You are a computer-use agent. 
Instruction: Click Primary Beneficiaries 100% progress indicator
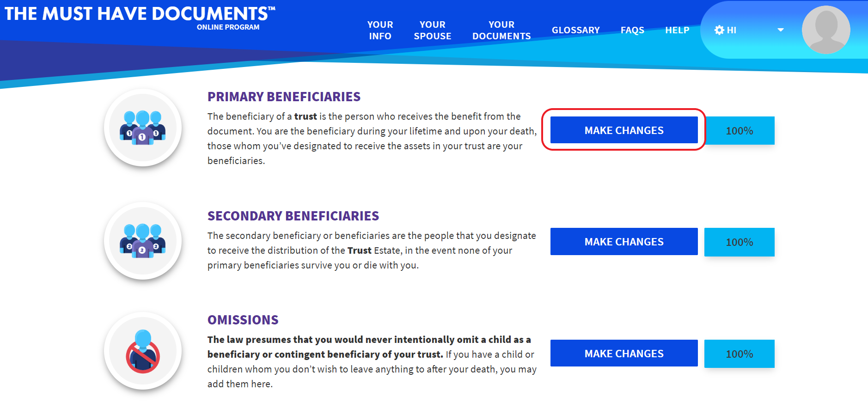point(739,131)
